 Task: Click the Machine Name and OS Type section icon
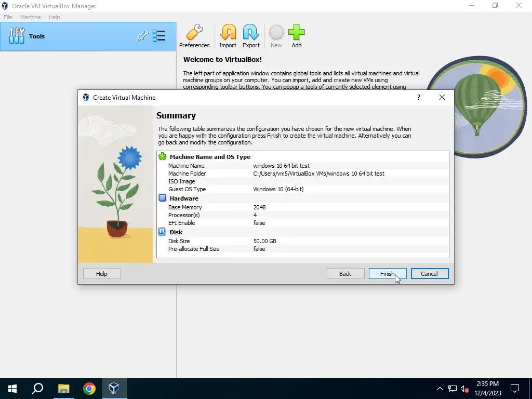[x=163, y=156]
